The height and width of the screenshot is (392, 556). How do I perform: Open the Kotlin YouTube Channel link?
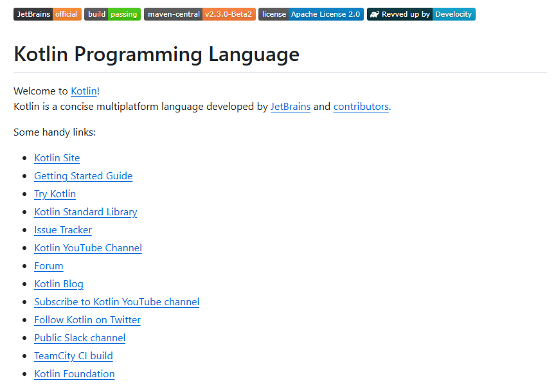coord(88,248)
